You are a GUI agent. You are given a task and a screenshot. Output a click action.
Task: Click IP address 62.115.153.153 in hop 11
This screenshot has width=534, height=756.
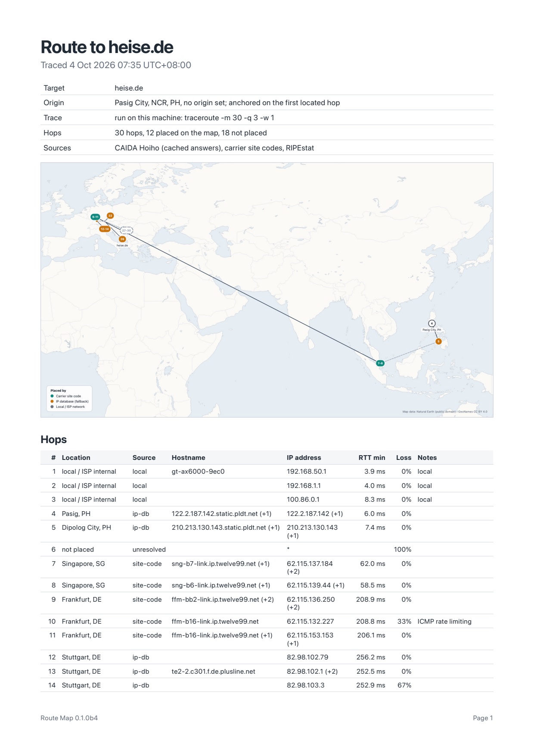click(310, 635)
